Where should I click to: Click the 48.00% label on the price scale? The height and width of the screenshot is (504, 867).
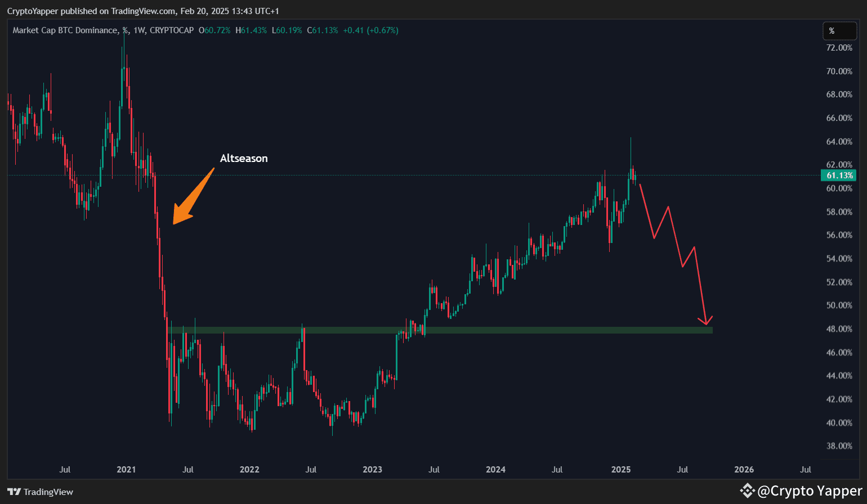pos(838,328)
